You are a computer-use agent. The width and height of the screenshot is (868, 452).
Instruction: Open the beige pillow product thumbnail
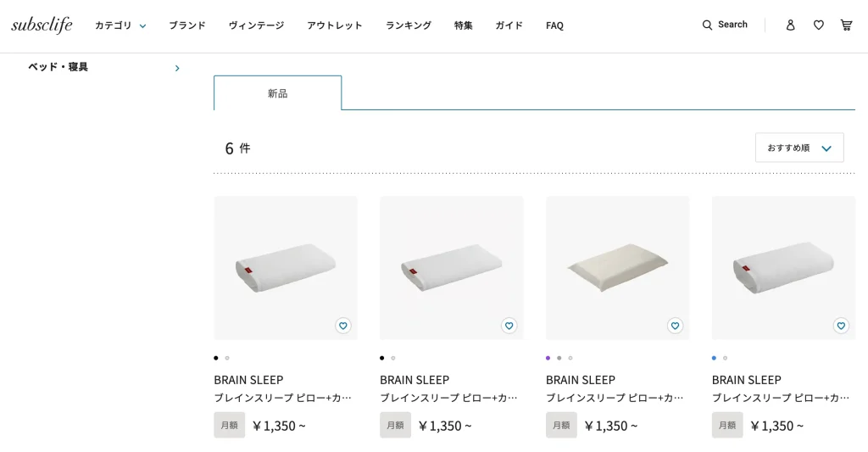pyautogui.click(x=618, y=267)
